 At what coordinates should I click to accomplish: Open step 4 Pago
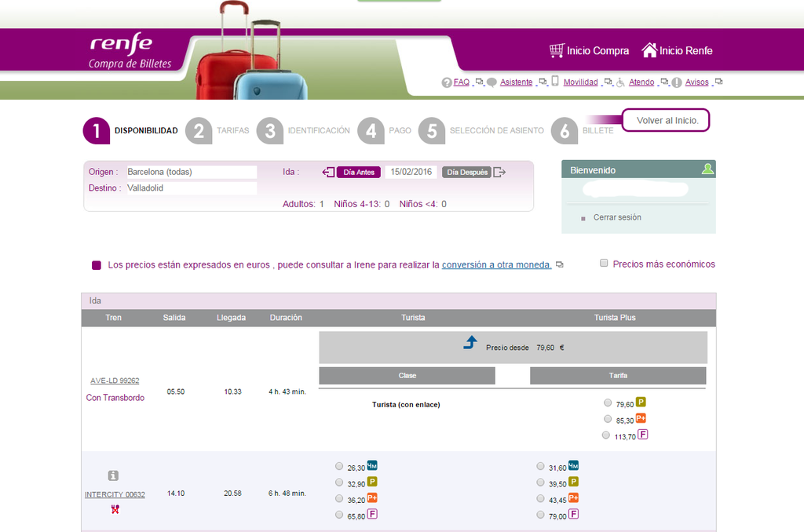(x=385, y=131)
